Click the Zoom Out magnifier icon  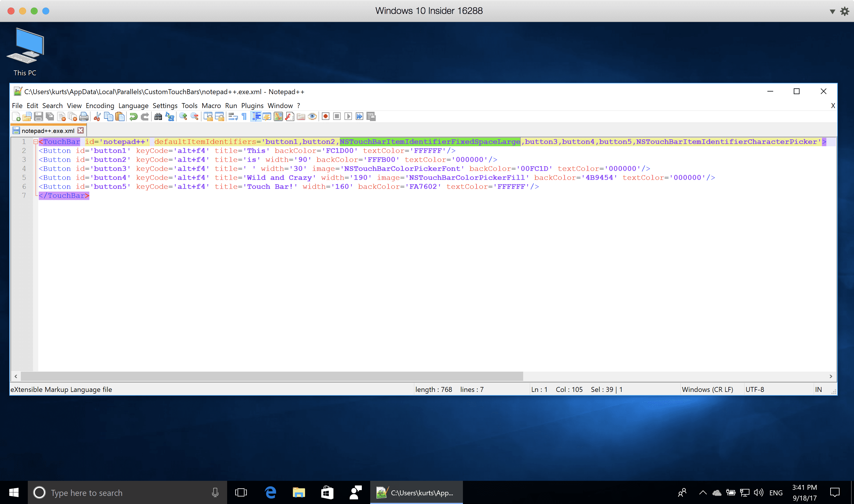click(195, 116)
